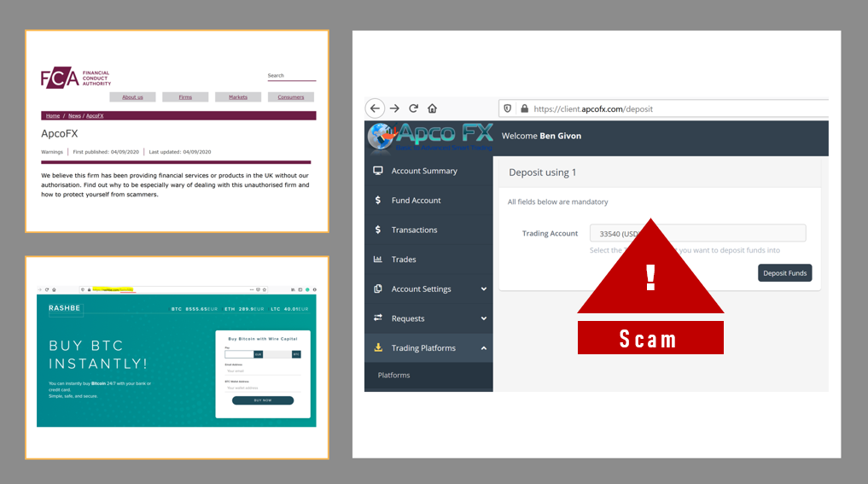Collapse the Trading Platforms chevron

(x=484, y=347)
